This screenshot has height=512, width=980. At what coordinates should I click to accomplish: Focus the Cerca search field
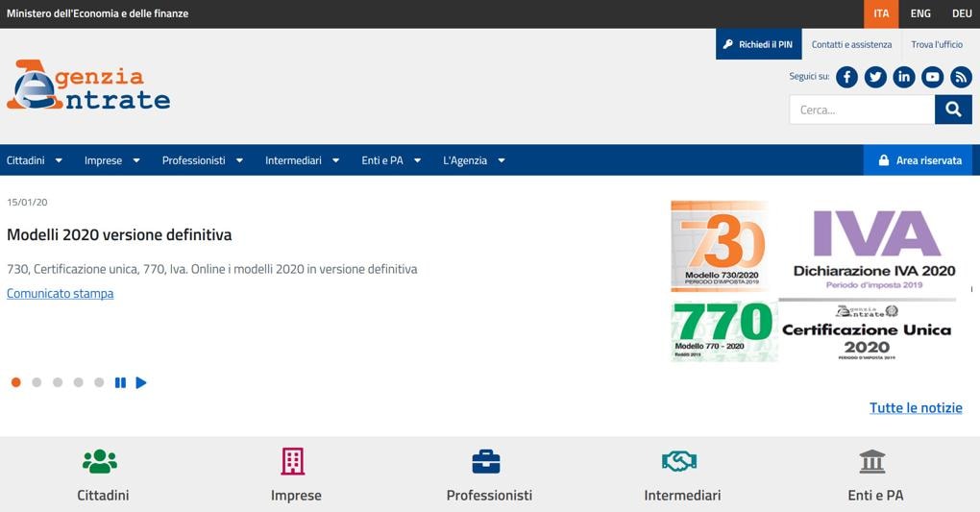(x=862, y=110)
